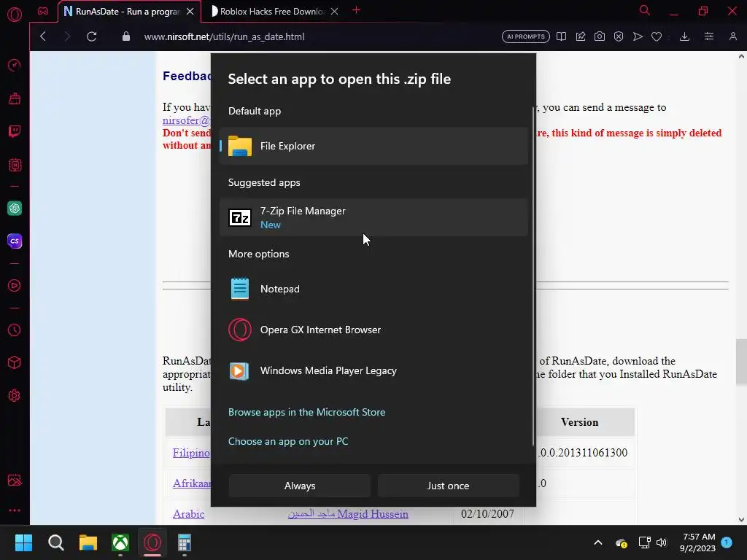Close the Roblox Hacks tab
The width and height of the screenshot is (747, 560).
pos(334,12)
